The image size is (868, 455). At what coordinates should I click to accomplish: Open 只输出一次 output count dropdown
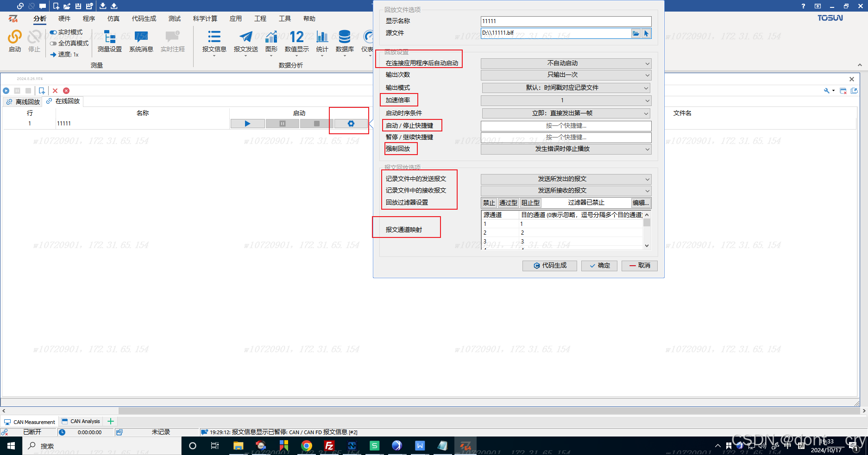coord(566,75)
